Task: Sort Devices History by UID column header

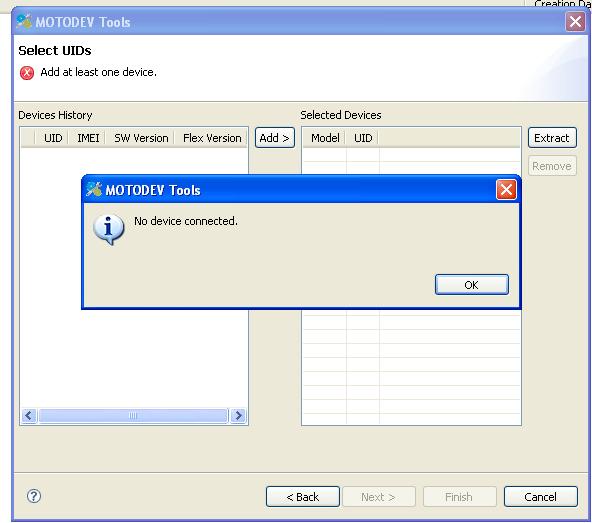Action: pos(53,138)
